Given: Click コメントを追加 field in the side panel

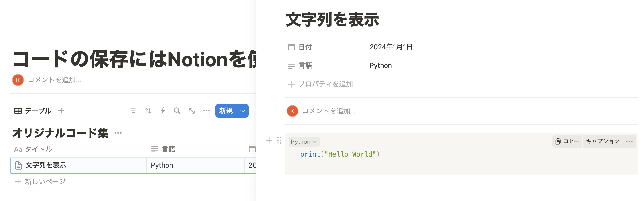Looking at the screenshot, I should coord(329,111).
